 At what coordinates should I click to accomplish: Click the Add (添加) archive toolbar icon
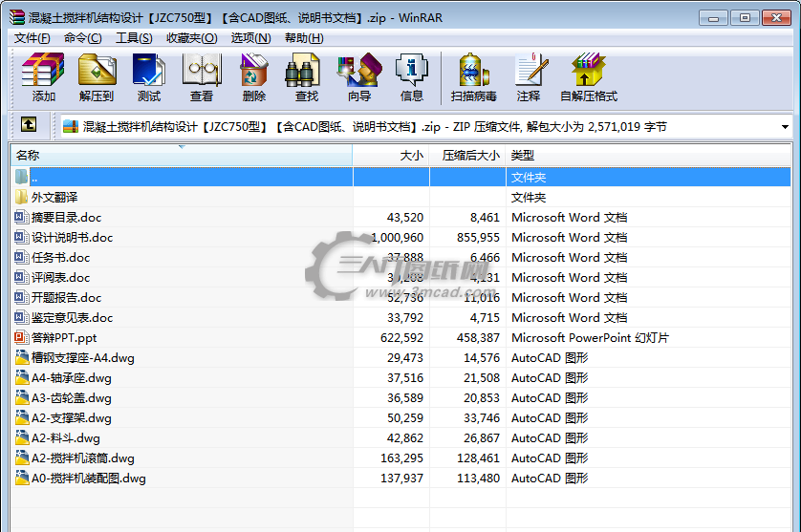pos(43,70)
